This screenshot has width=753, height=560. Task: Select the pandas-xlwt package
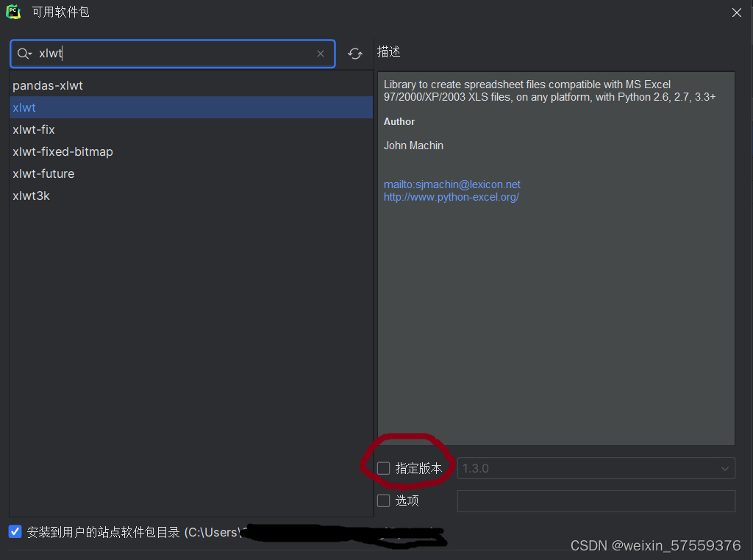pyautogui.click(x=48, y=85)
